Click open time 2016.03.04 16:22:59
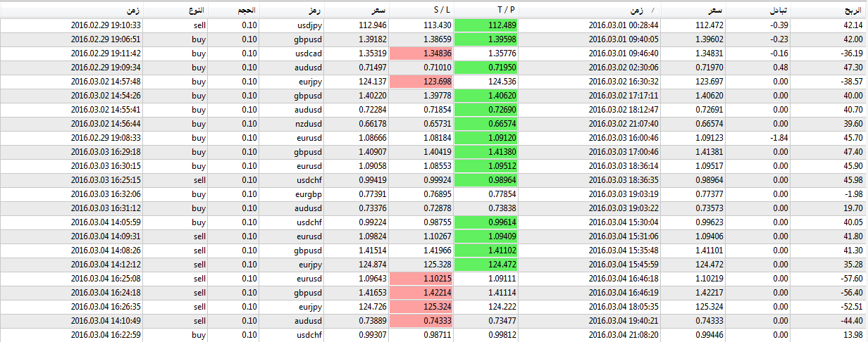 (x=106, y=334)
